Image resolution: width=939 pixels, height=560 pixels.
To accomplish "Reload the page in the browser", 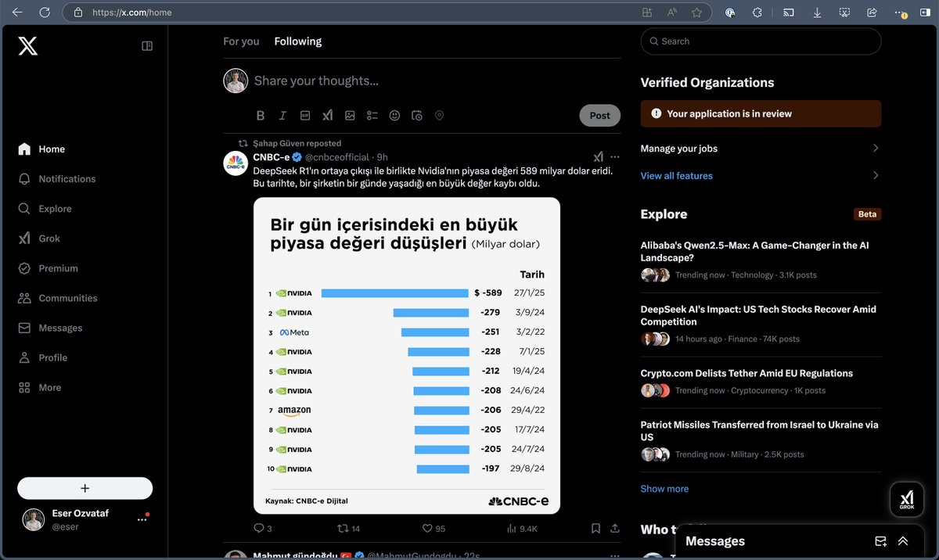I will [45, 13].
